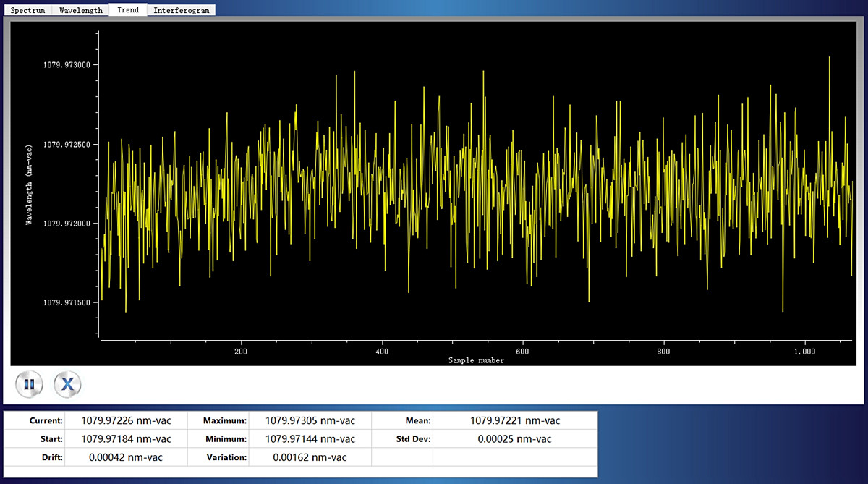Screen dimensions: 868x484
Task: Click the Mean label cell
Action: 402,420
